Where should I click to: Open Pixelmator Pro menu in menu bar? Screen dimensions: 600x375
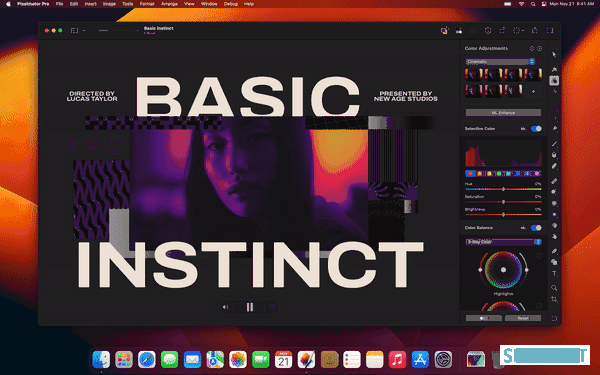click(x=33, y=4)
